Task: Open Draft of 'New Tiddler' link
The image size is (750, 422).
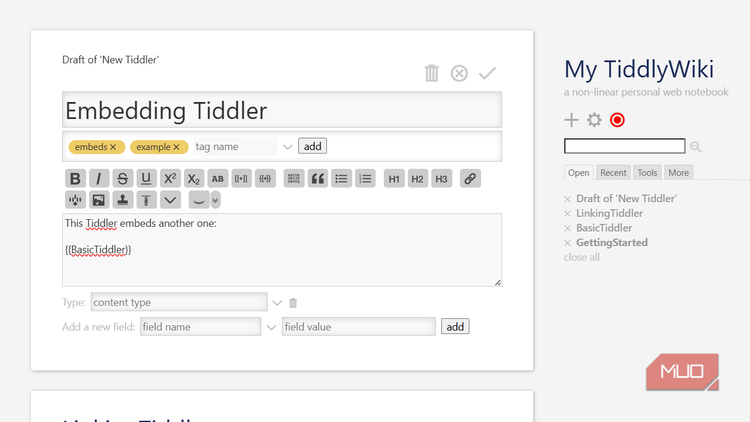Action: pos(626,199)
